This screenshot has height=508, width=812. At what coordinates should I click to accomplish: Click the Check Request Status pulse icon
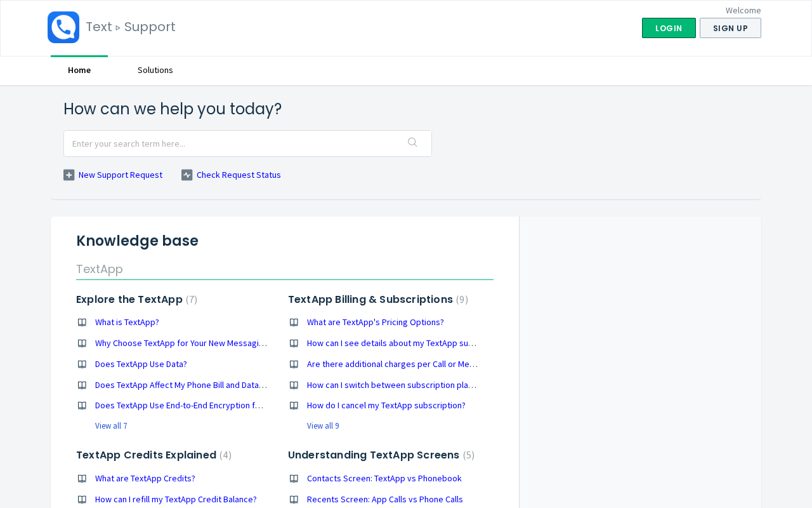(187, 175)
